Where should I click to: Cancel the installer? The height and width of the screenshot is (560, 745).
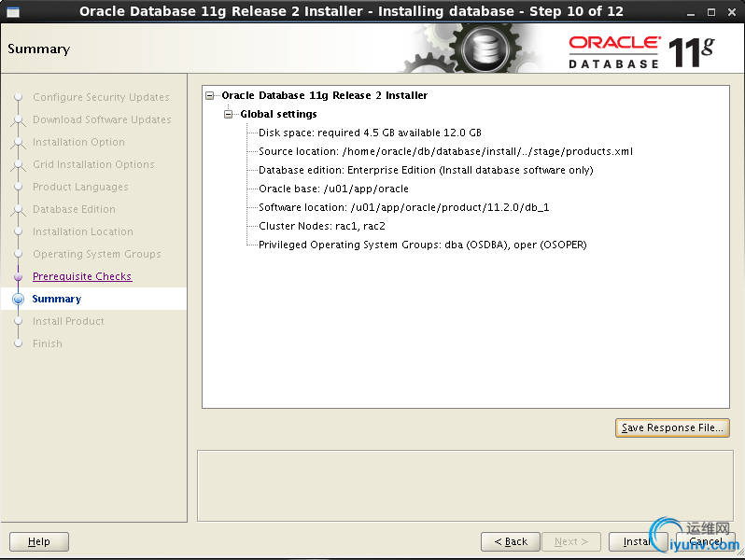point(706,541)
